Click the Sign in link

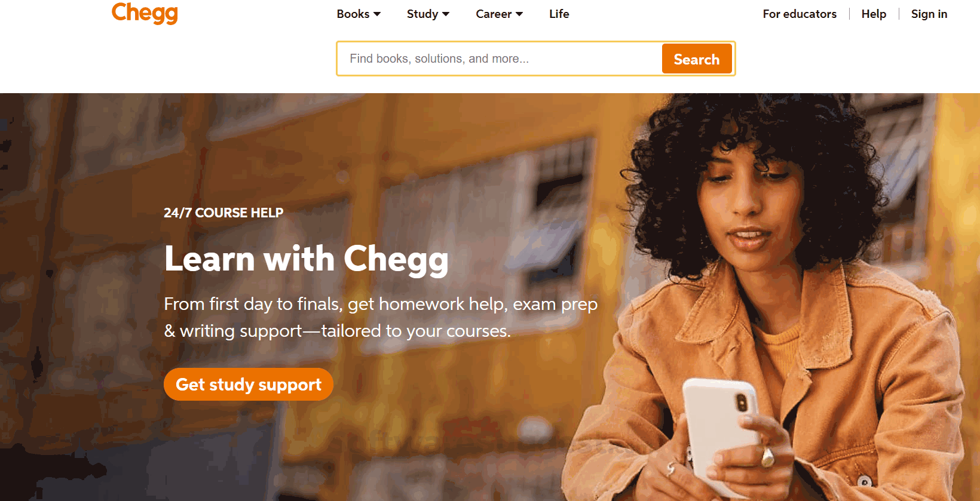click(929, 14)
